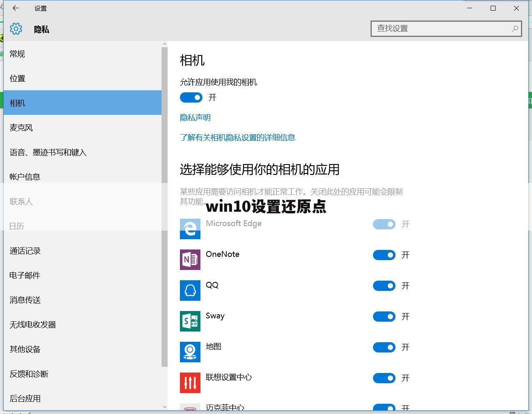Click the OneNote app icon
The height and width of the screenshot is (414, 532).
[x=190, y=259]
